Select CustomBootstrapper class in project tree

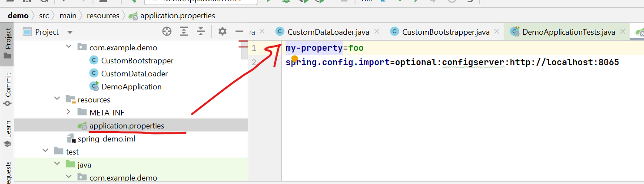tap(137, 61)
